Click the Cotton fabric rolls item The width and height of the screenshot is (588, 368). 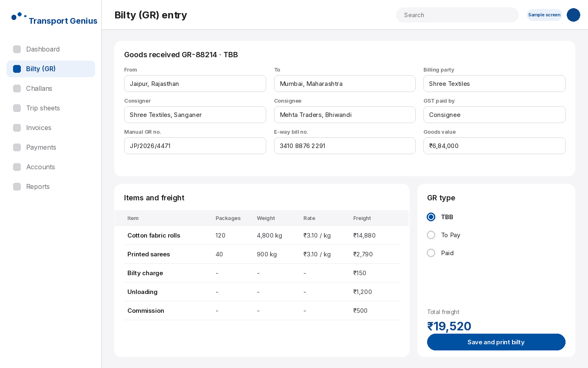tap(154, 236)
